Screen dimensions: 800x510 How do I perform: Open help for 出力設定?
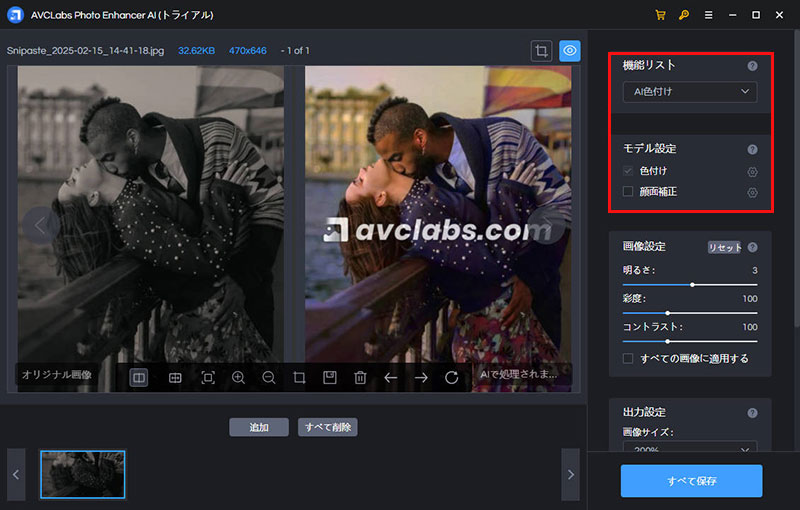point(752,413)
